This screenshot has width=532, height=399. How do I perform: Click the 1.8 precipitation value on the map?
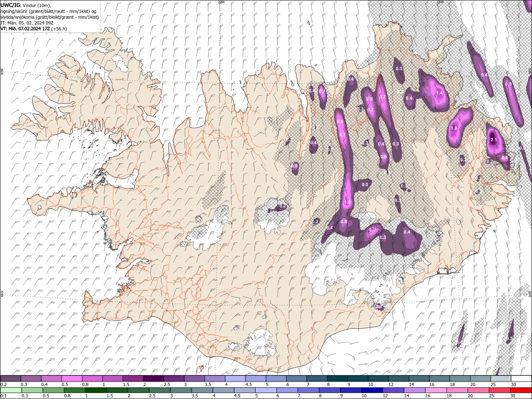(x=454, y=128)
